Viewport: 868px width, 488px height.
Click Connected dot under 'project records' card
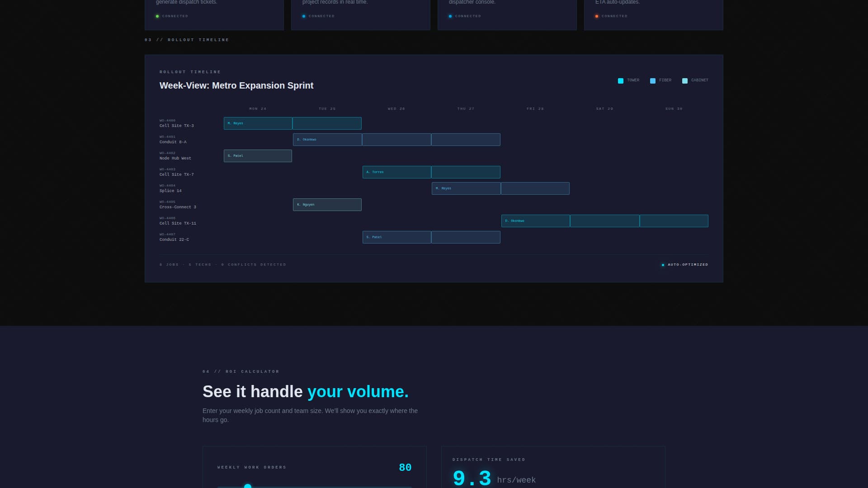(304, 16)
